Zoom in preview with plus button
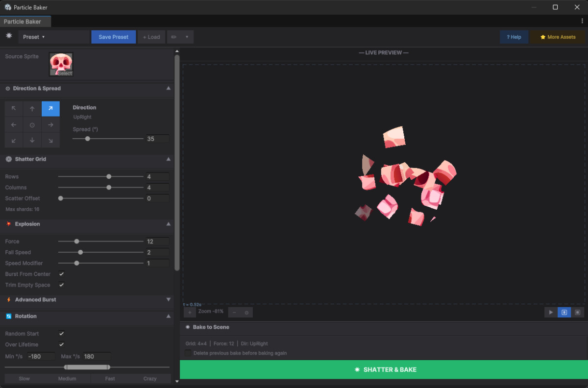 click(x=190, y=312)
